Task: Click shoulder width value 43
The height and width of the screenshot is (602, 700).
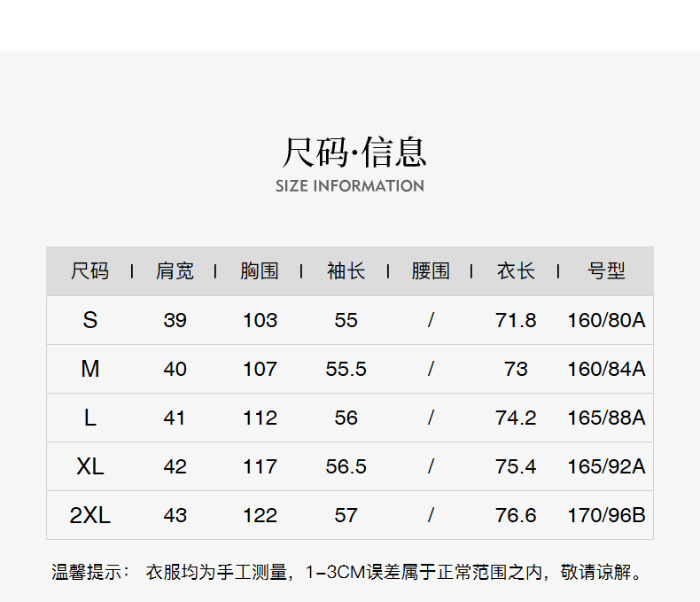Action: (x=175, y=515)
